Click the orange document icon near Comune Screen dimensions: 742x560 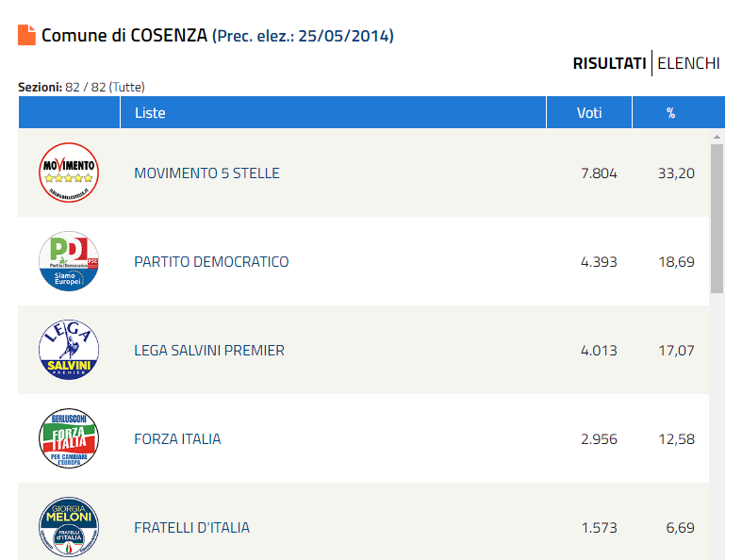(26, 35)
